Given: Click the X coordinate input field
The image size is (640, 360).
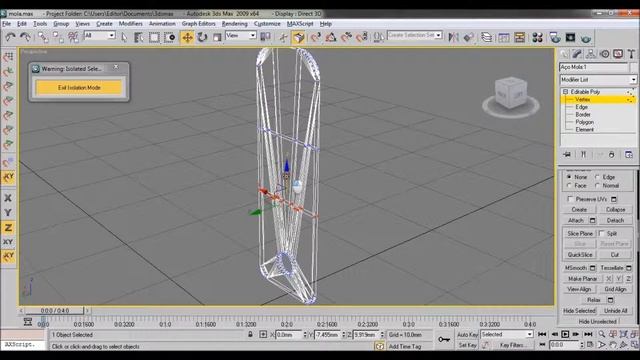Looking at the screenshot, I should 289,334.
